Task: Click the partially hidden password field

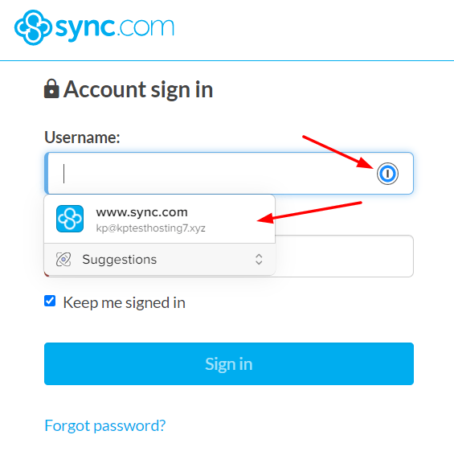Action: pyautogui.click(x=344, y=256)
